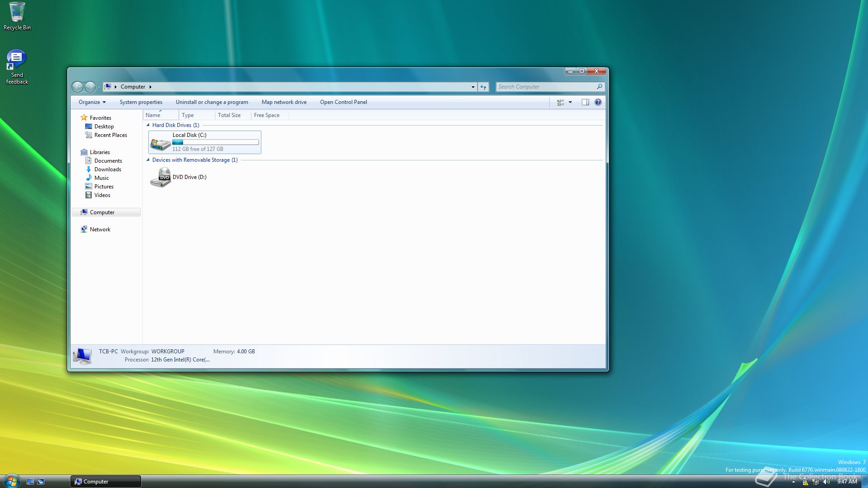Open the recent pages dropdown arrow beside Forward

point(99,87)
